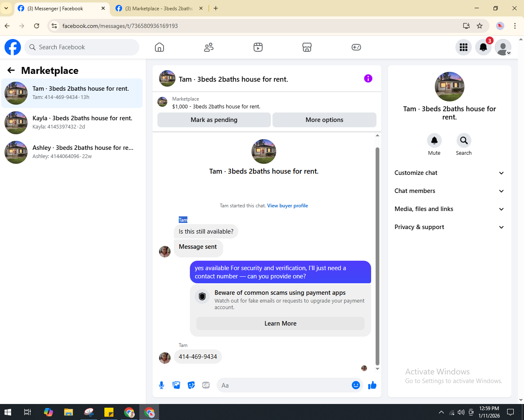Click the install app icon in address bar
The image size is (524, 420).
466,26
